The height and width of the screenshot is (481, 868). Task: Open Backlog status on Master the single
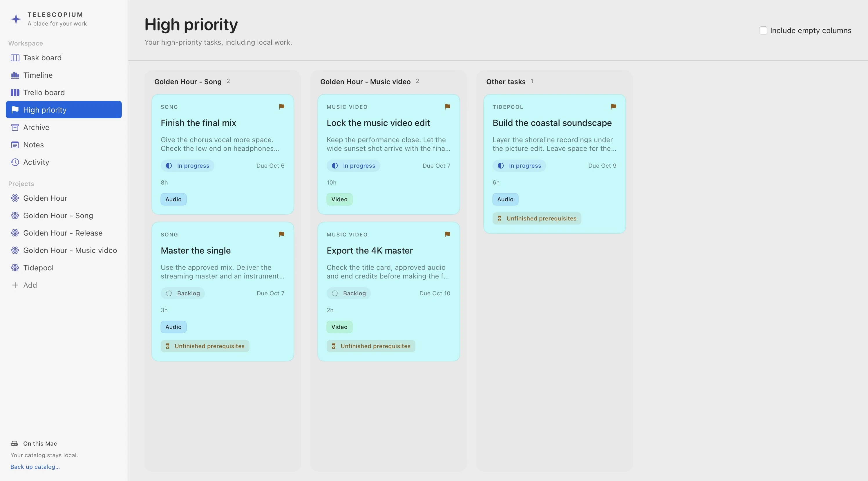pyautogui.click(x=183, y=293)
